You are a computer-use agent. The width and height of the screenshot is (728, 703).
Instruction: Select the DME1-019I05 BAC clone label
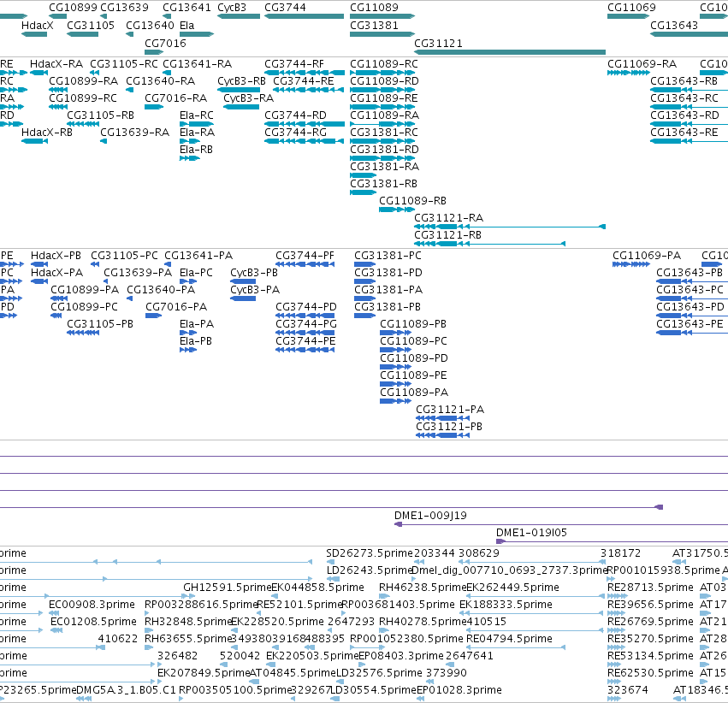531,533
